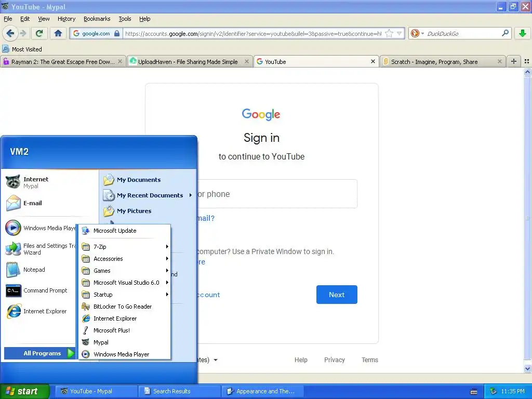Screen dimensions: 532x399
Task: Switch to the UploadHaven tab
Action: click(x=189, y=61)
